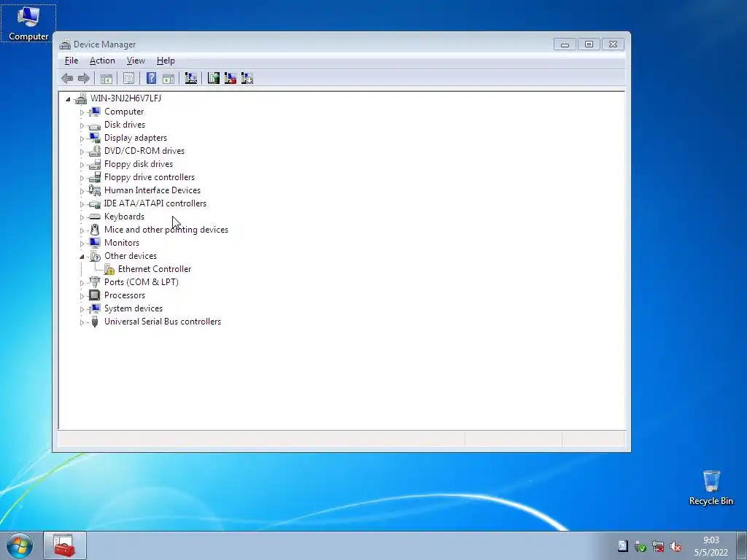Open Properties via the toolbar icon
The height and width of the screenshot is (560, 747).
point(128,78)
